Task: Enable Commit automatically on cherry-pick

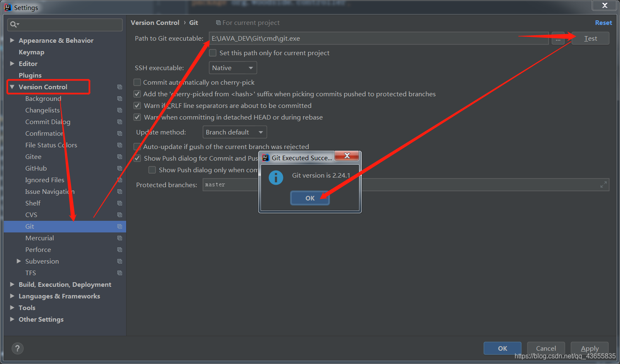Action: pyautogui.click(x=137, y=83)
